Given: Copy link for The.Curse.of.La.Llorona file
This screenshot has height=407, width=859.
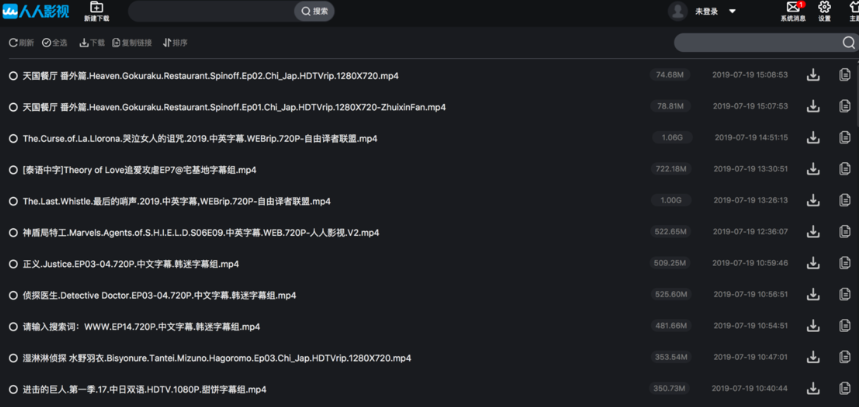Looking at the screenshot, I should 845,137.
